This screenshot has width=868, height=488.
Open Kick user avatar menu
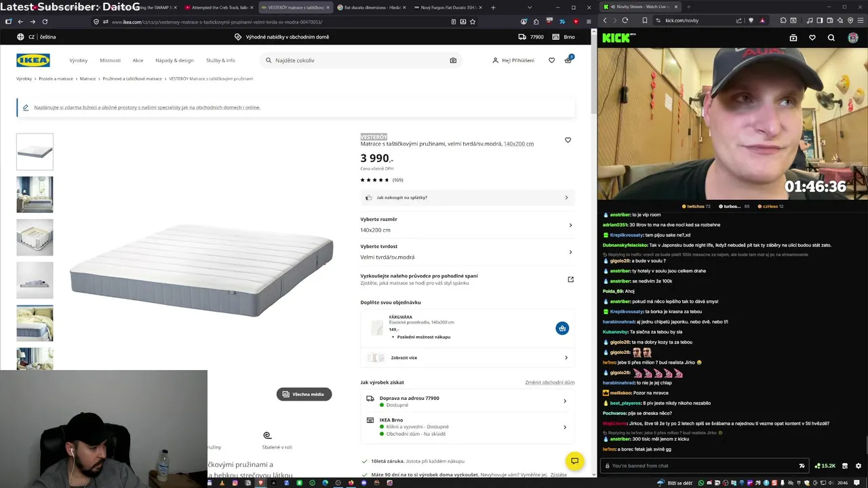point(853,38)
